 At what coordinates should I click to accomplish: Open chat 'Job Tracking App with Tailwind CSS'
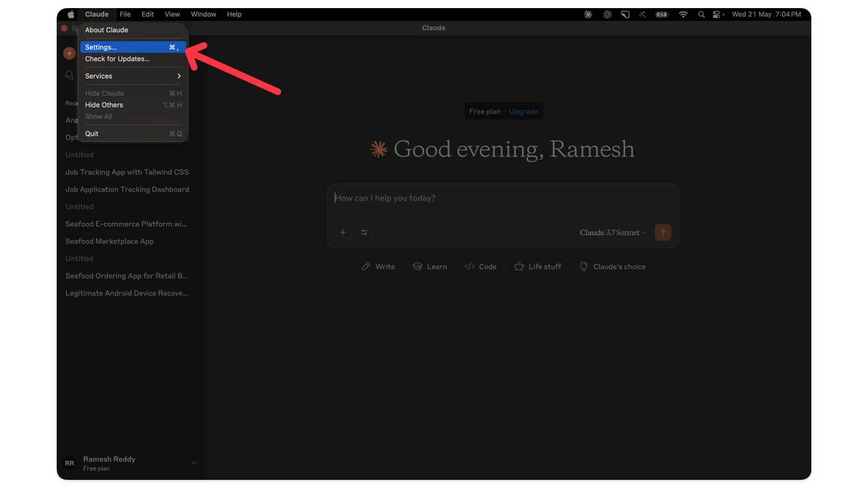[x=127, y=173]
